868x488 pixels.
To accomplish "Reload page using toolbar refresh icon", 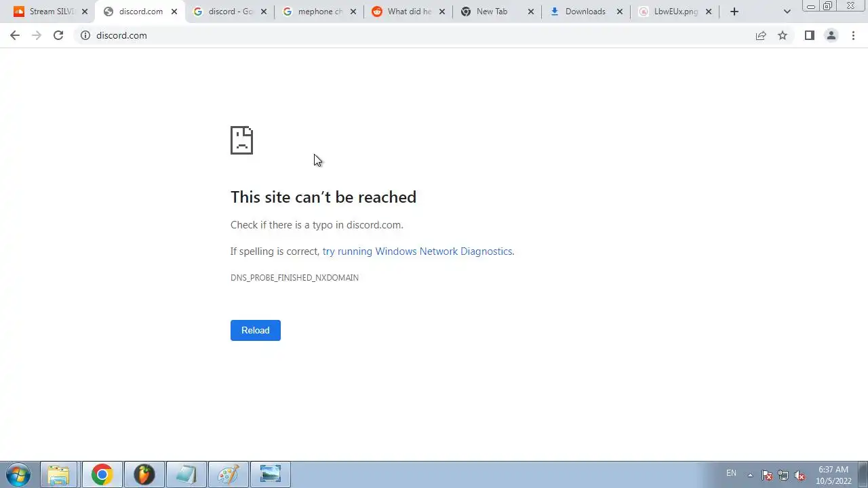I will [x=58, y=35].
